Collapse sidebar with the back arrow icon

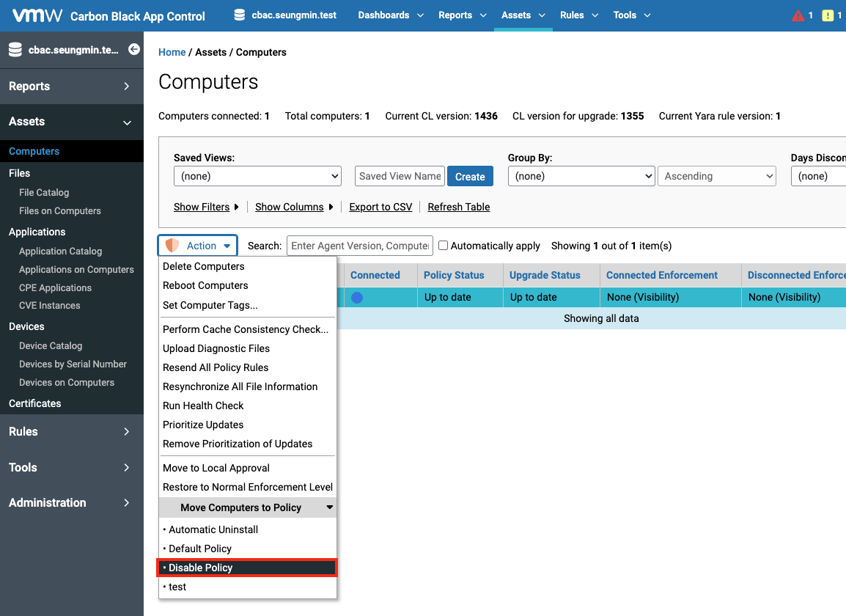click(134, 50)
